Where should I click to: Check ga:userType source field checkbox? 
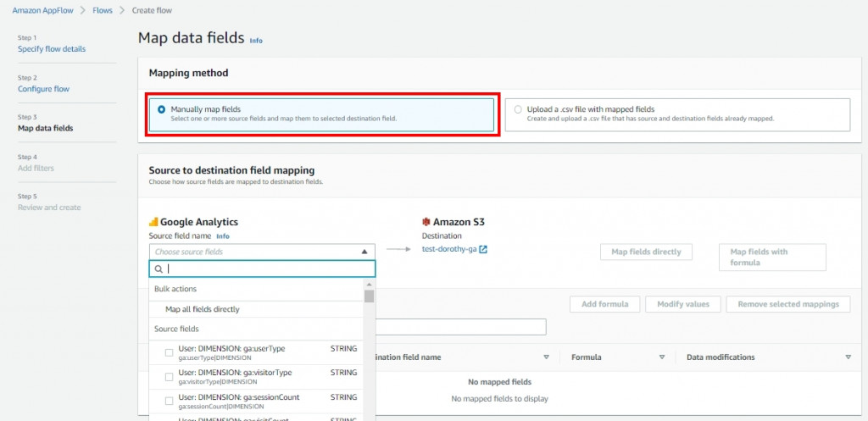click(170, 352)
